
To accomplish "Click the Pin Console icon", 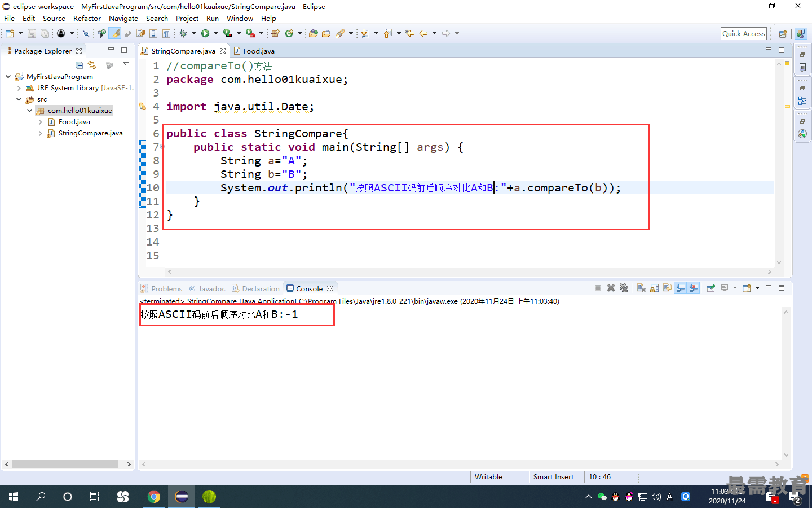I will tap(710, 288).
